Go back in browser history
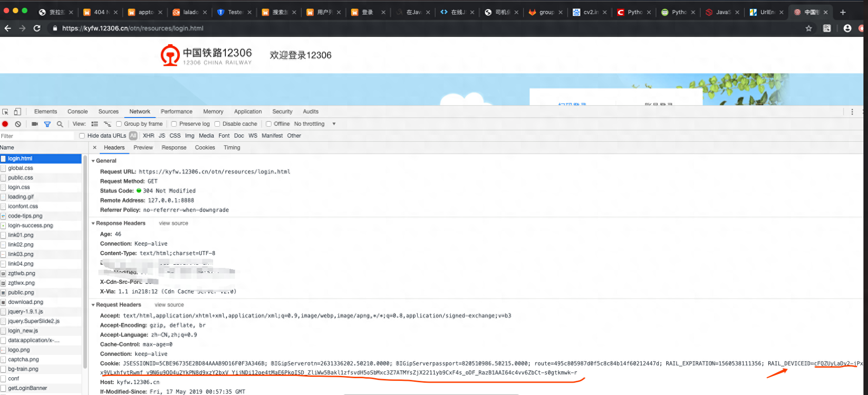This screenshot has width=868, height=395. click(x=8, y=28)
